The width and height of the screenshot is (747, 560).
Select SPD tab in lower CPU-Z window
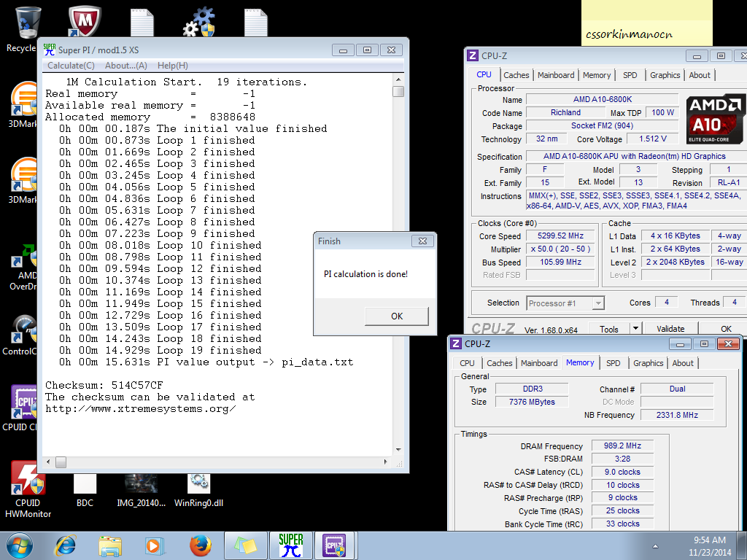(613, 363)
